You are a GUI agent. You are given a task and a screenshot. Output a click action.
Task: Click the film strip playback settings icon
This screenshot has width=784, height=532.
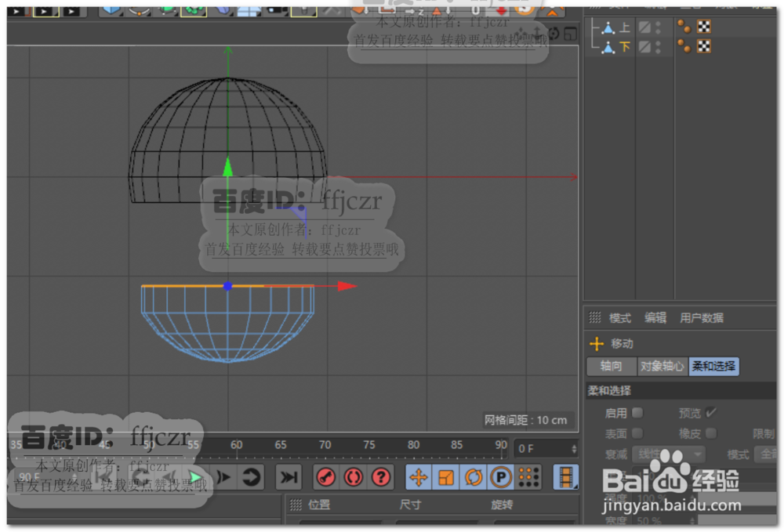click(566, 477)
